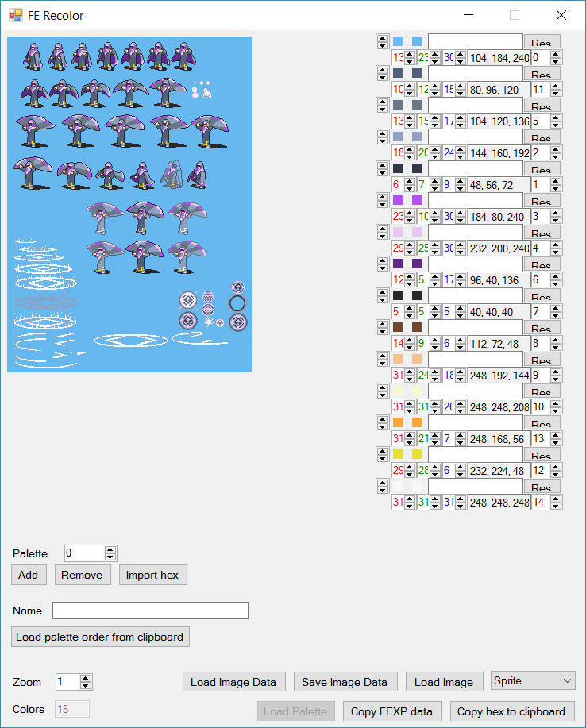
Task: Click the RGB field reading 248, 168, 56
Action: tap(499, 439)
